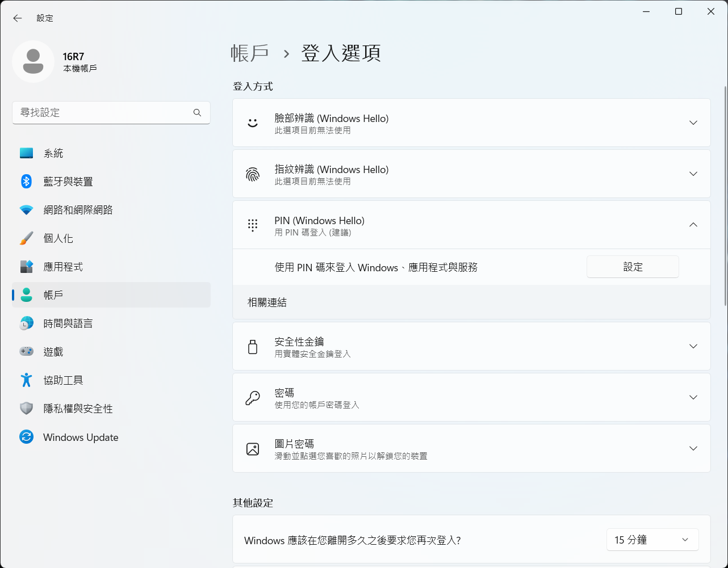This screenshot has width=728, height=568.
Task: Go to 帳戶 in the breadcrumb
Action: coord(250,53)
